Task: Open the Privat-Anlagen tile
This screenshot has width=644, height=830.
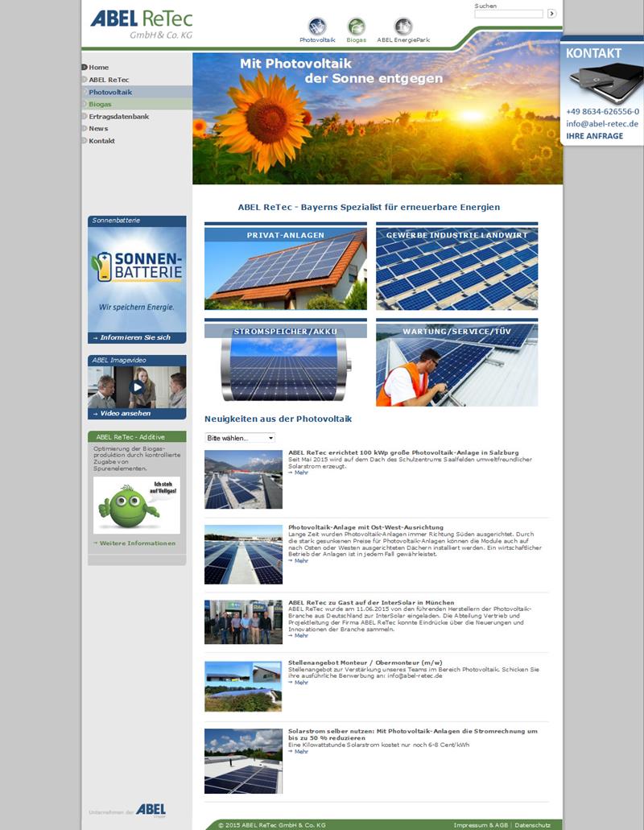Action: coord(286,266)
